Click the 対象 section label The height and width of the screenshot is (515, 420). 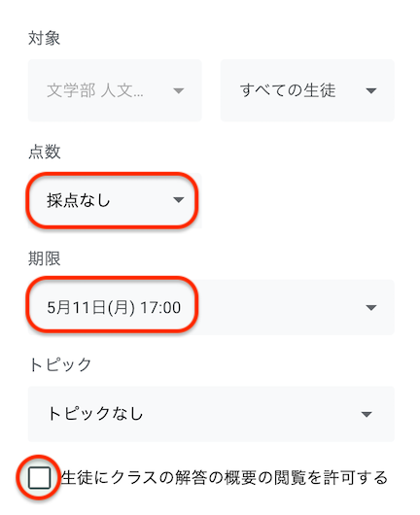44,39
